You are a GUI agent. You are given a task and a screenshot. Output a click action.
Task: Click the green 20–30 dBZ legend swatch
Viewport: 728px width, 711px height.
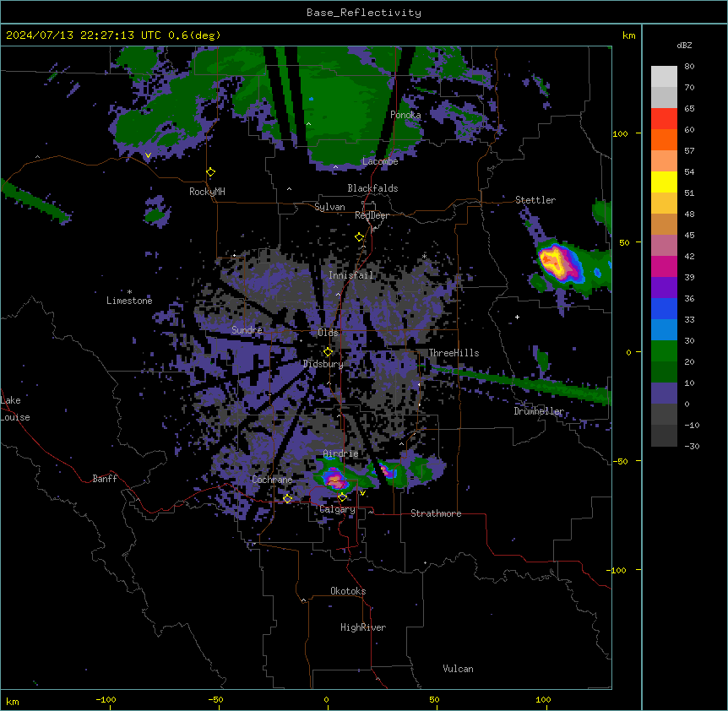tap(664, 351)
